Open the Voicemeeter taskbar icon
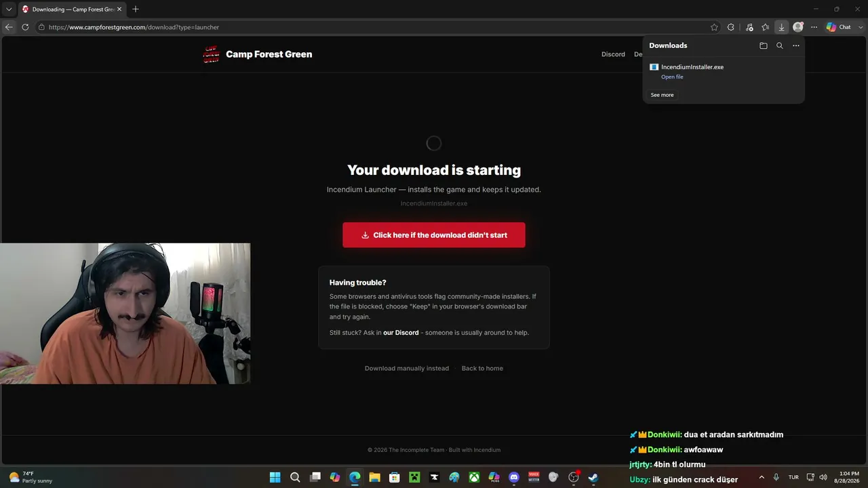Screen dimensions: 868x488 (x=534, y=477)
